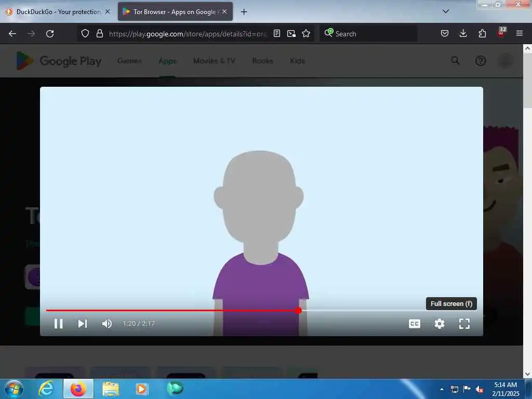This screenshot has width=532, height=399.
Task: Click the play.google.com address bar
Action: 188,34
